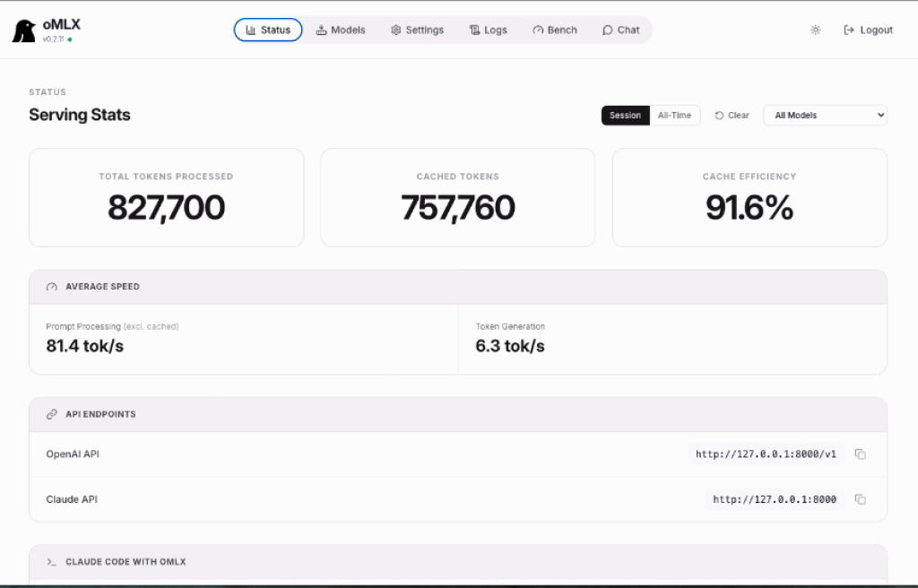Open the Logs tab
This screenshot has height=588, width=918.
[489, 30]
